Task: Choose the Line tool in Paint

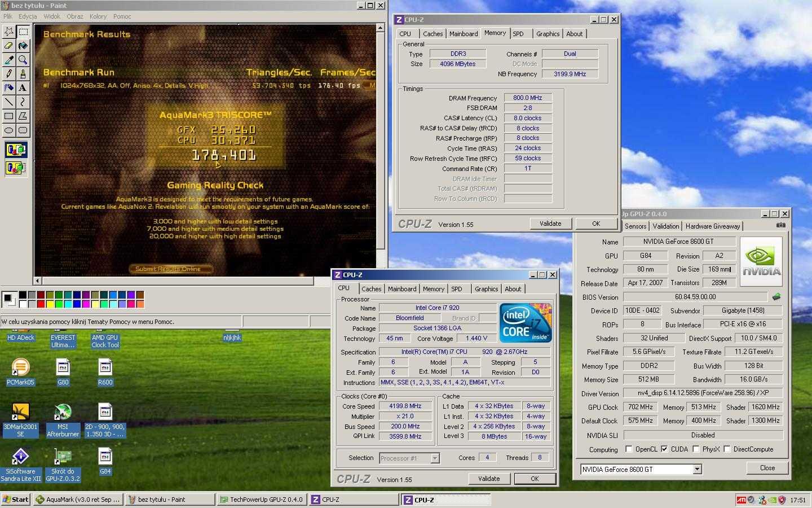Action: coord(9,102)
